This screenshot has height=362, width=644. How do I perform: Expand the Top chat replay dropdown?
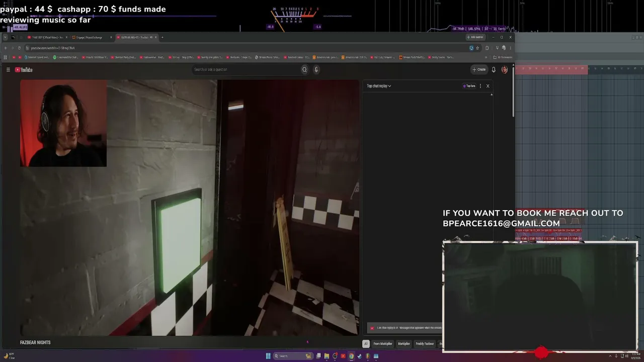tap(379, 86)
